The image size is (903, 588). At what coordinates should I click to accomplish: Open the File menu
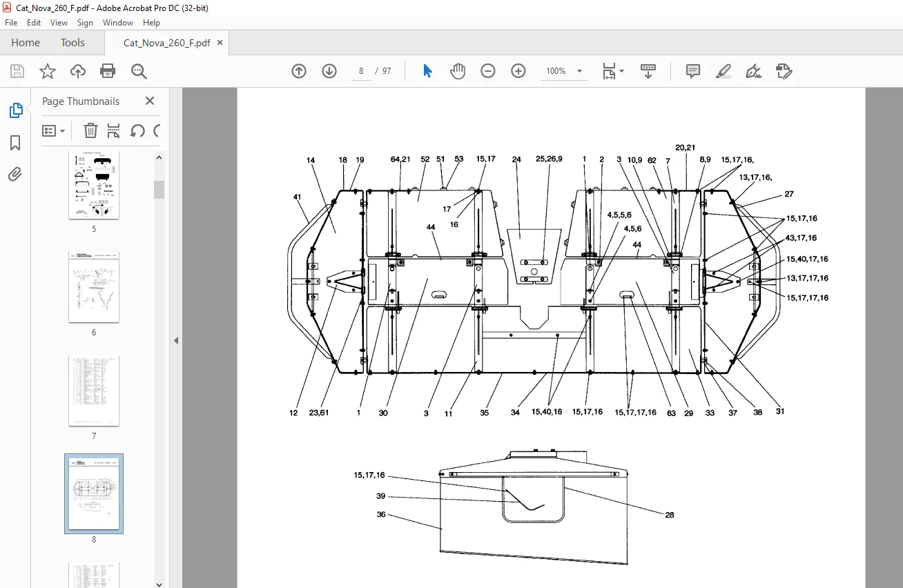(11, 23)
